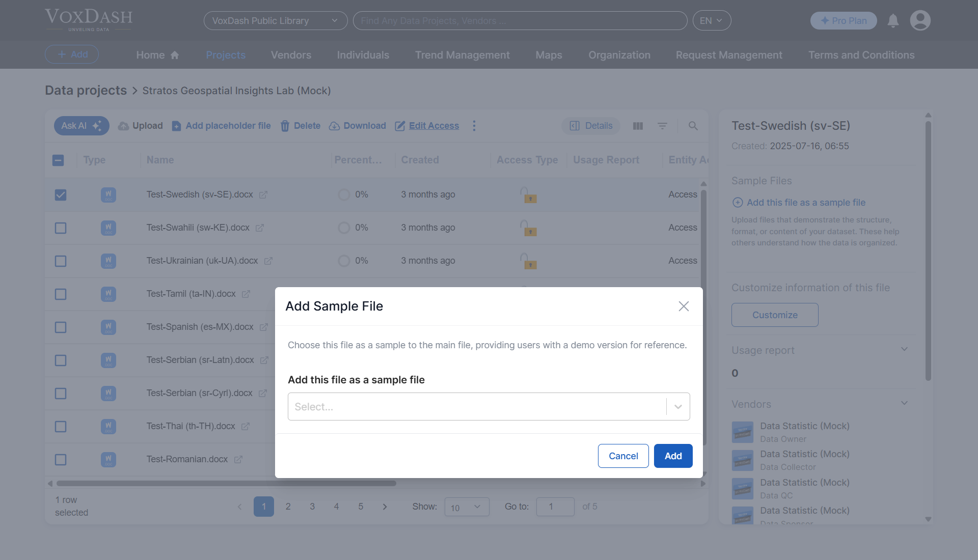
Task: Collapse the Usage report section chevron
Action: click(x=904, y=350)
